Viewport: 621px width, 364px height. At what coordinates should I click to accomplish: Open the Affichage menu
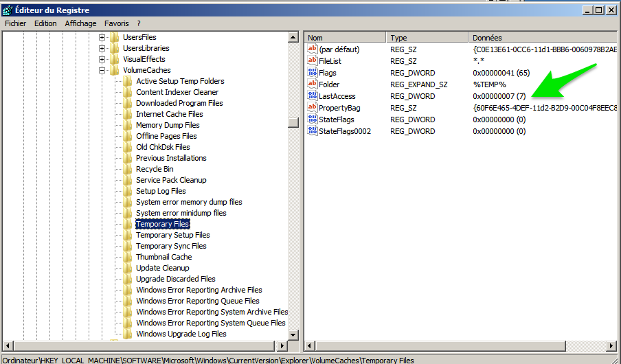click(x=81, y=23)
